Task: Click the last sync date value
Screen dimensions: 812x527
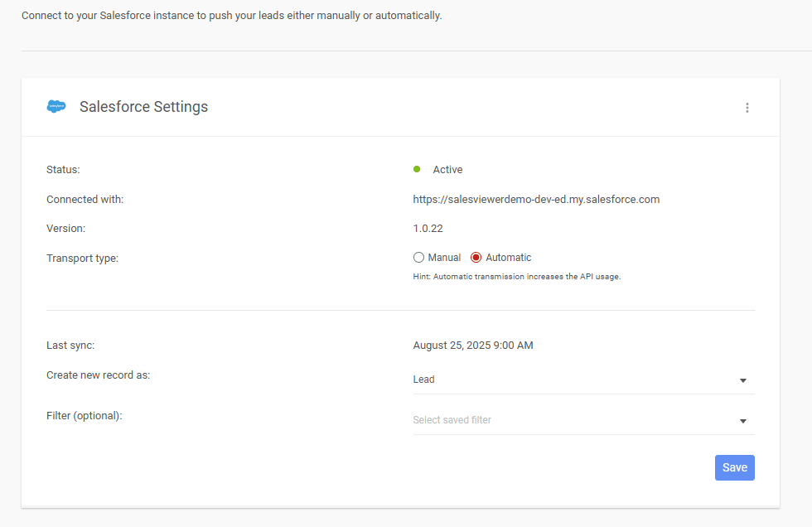Action: tap(473, 346)
